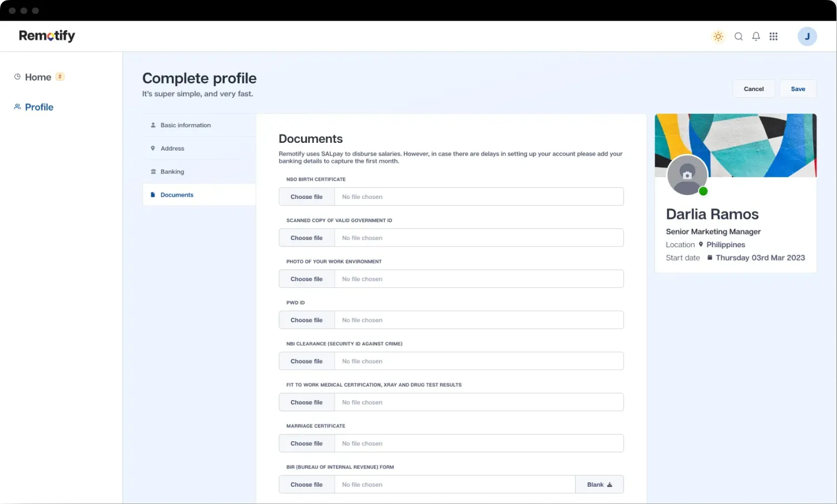This screenshot has width=837, height=504.
Task: Open the user avatar J menu
Action: (807, 37)
